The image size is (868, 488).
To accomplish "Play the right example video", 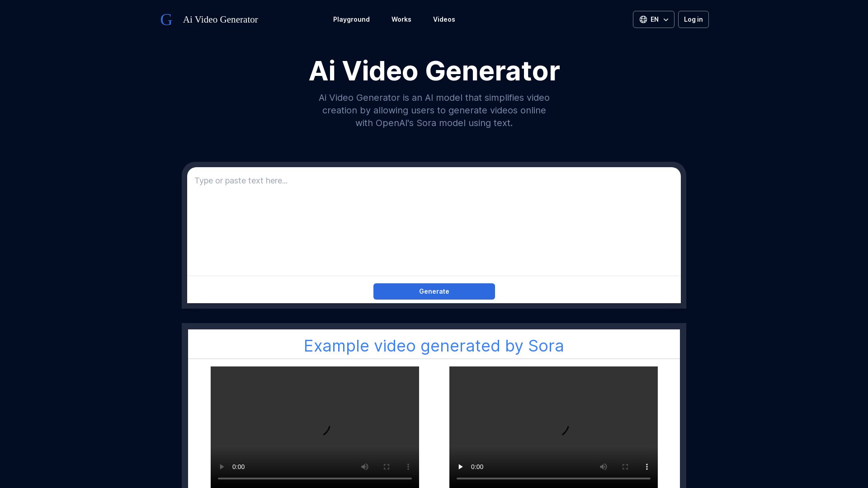I will point(460,467).
